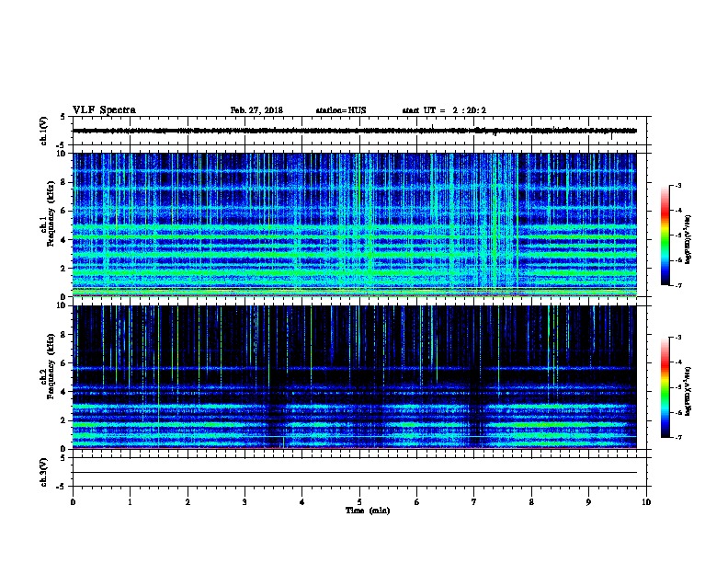This screenshot has height=563, width=728.
Task: Click the ch.2 spectrogram color scale bar
Action: [x=665, y=387]
